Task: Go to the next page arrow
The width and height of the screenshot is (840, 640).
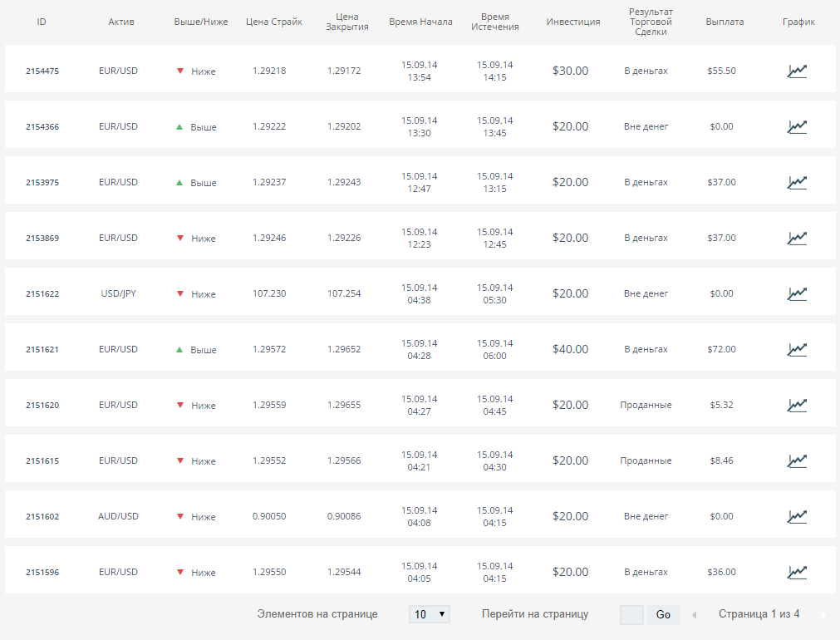Action: click(823, 615)
